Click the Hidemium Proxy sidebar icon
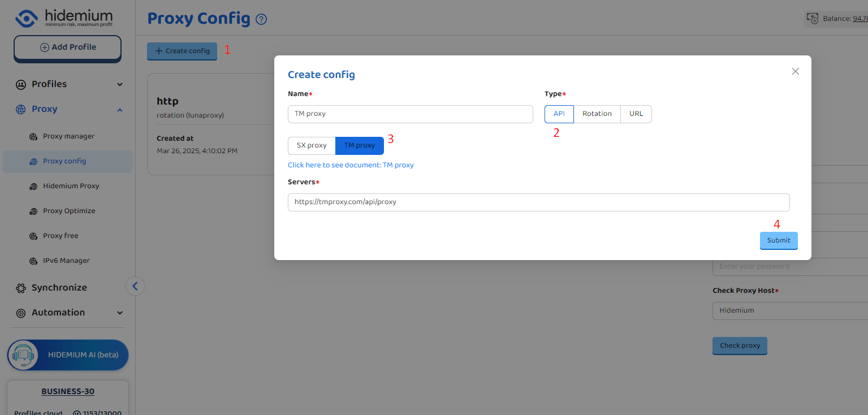This screenshot has height=415, width=868. [33, 186]
